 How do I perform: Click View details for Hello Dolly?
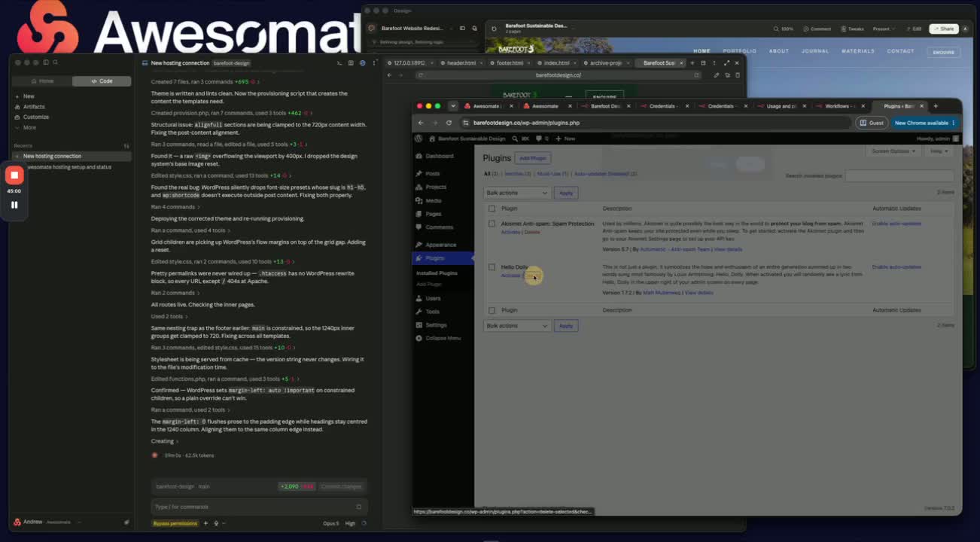[699, 293]
